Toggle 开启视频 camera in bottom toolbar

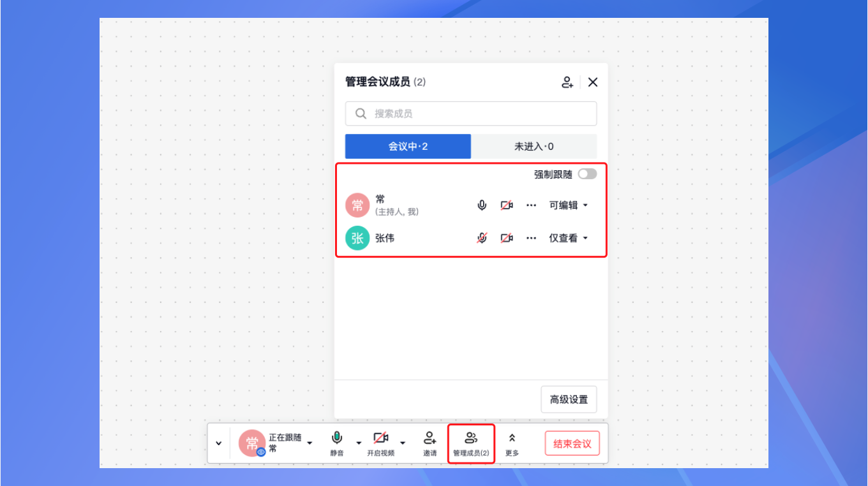point(380,443)
